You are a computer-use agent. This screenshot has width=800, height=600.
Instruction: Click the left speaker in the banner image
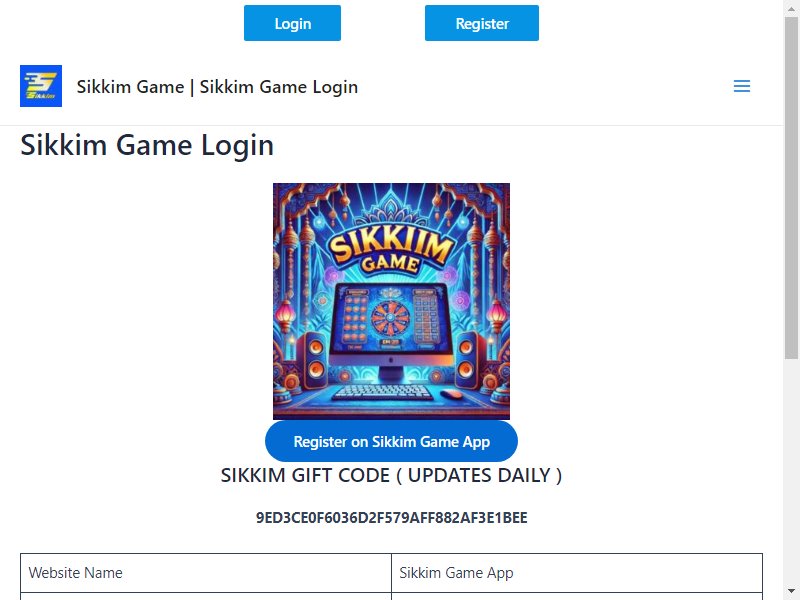[312, 360]
